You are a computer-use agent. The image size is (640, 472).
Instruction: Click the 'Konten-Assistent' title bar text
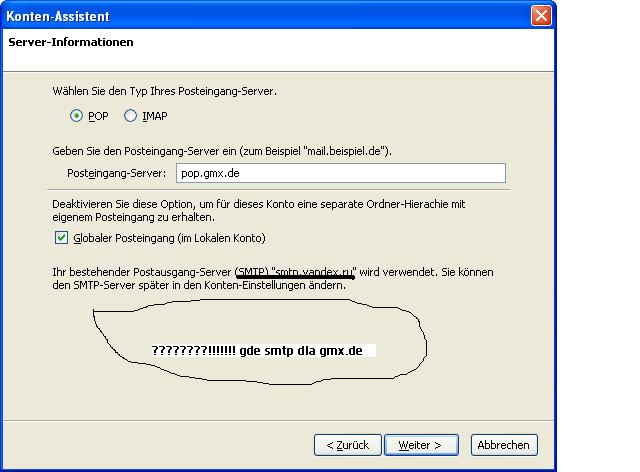click(58, 16)
